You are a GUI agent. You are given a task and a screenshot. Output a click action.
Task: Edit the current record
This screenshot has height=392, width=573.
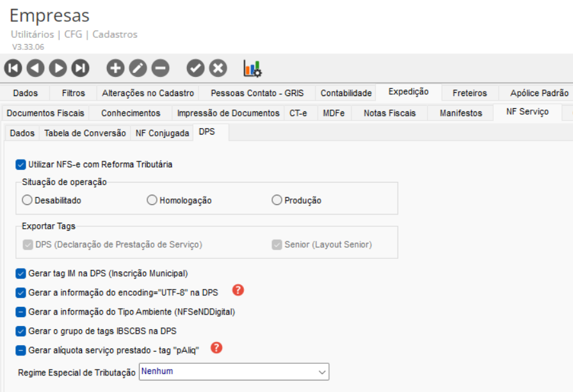point(138,68)
